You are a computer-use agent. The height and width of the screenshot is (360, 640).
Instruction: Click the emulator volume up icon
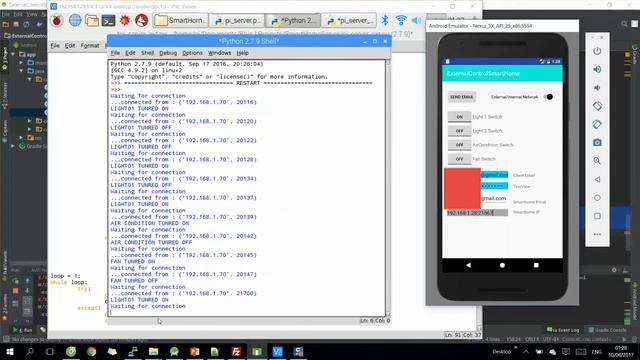point(597,69)
